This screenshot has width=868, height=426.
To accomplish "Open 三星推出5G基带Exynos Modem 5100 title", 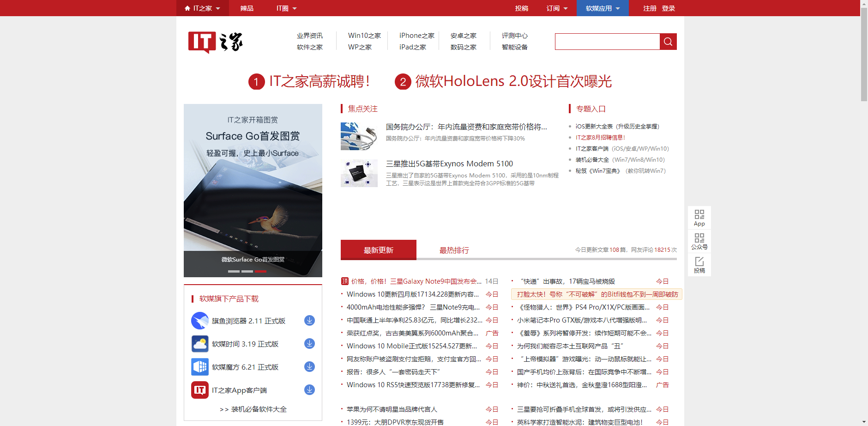I will pyautogui.click(x=449, y=164).
